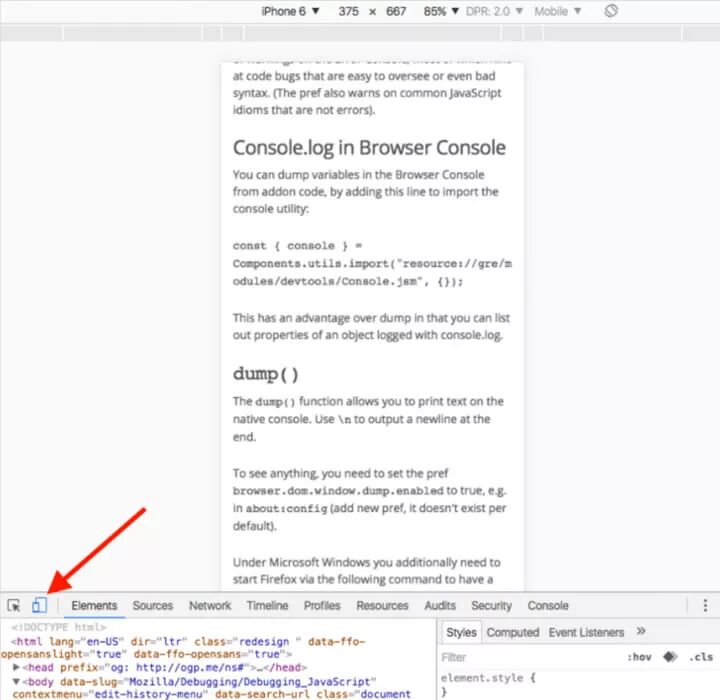Click the element.style rule block

coord(488,684)
